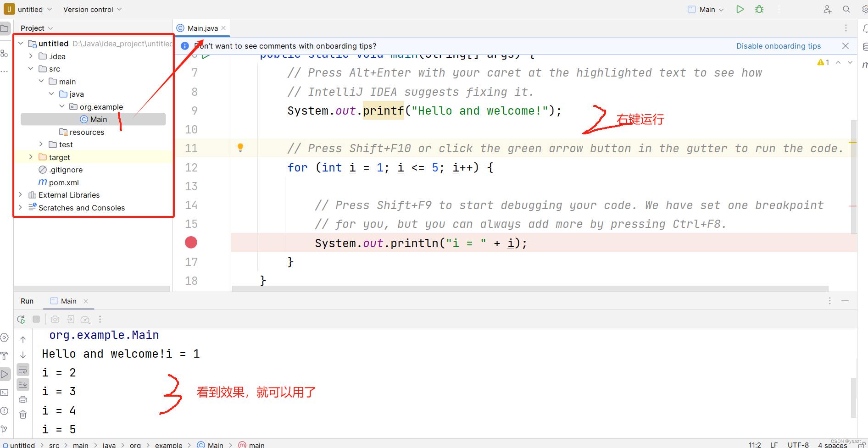Open the Problems tool window icon

pos(5,411)
